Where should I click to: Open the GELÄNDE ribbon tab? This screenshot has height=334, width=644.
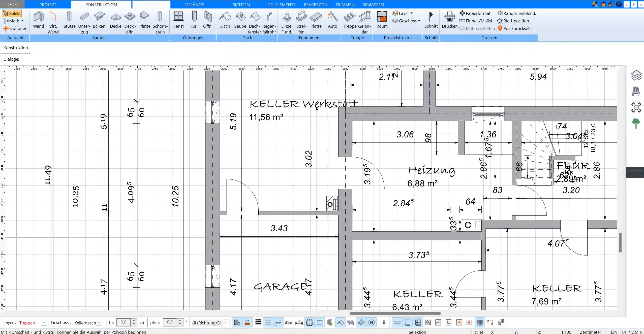[194, 5]
